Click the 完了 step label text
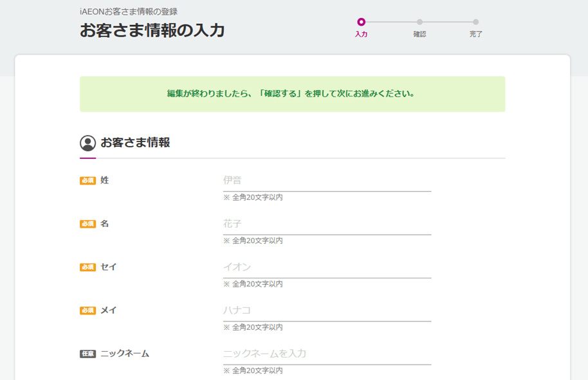The width and height of the screenshot is (588, 380). pyautogui.click(x=475, y=34)
